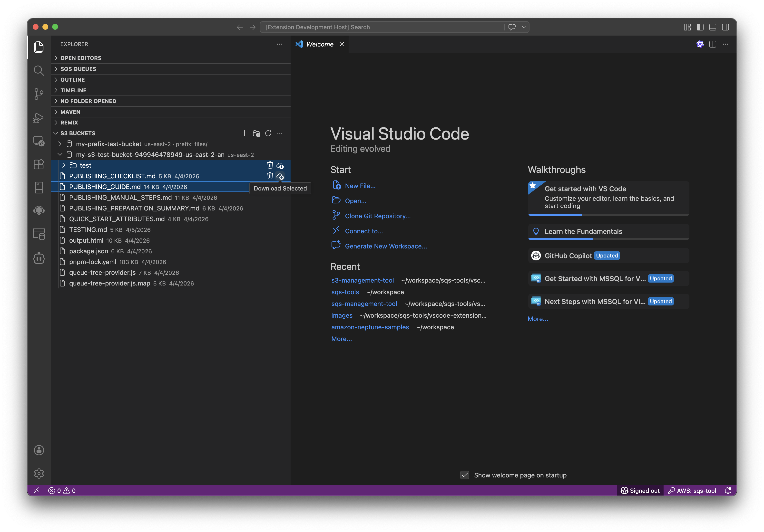Open the Source Control view
764x532 pixels.
point(39,94)
